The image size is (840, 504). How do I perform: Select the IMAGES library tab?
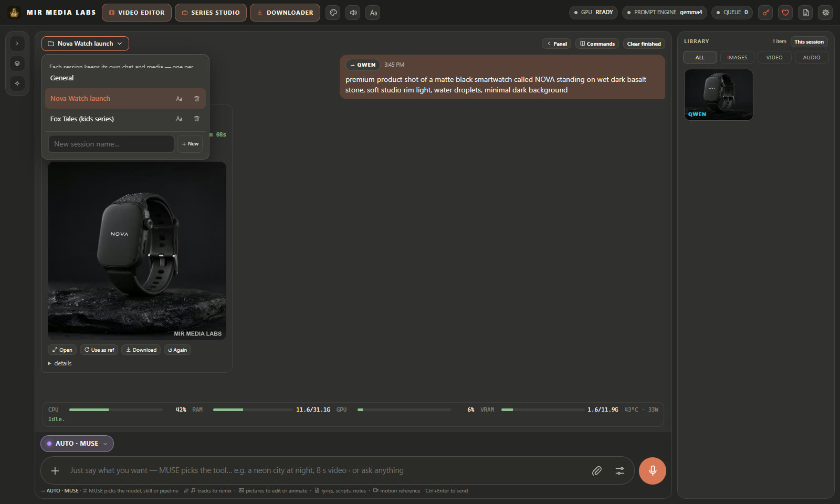coord(737,58)
